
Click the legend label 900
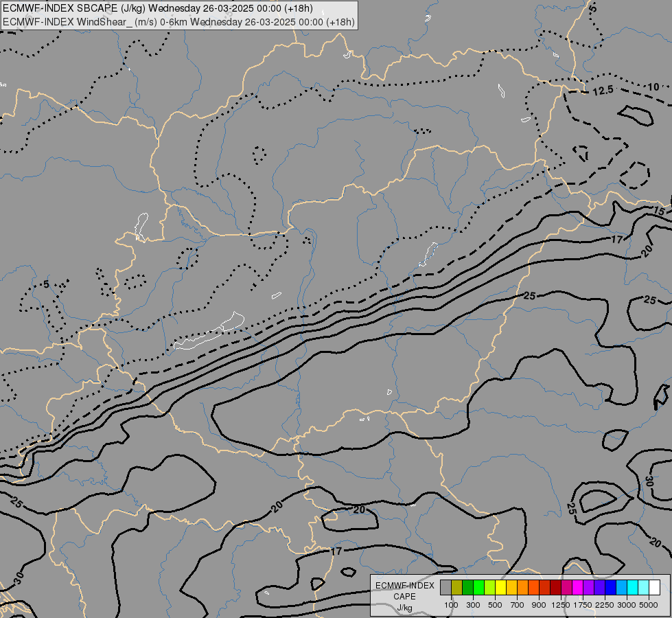(x=539, y=605)
